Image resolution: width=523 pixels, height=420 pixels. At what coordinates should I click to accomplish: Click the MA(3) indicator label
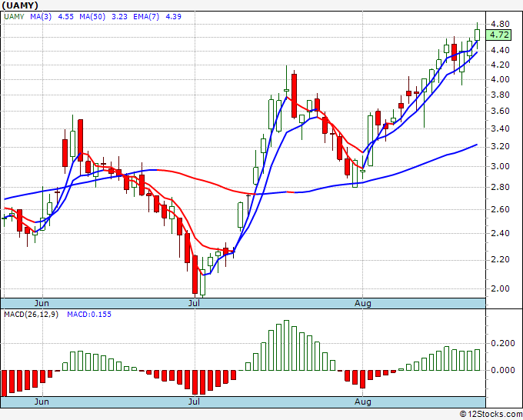[x=41, y=17]
